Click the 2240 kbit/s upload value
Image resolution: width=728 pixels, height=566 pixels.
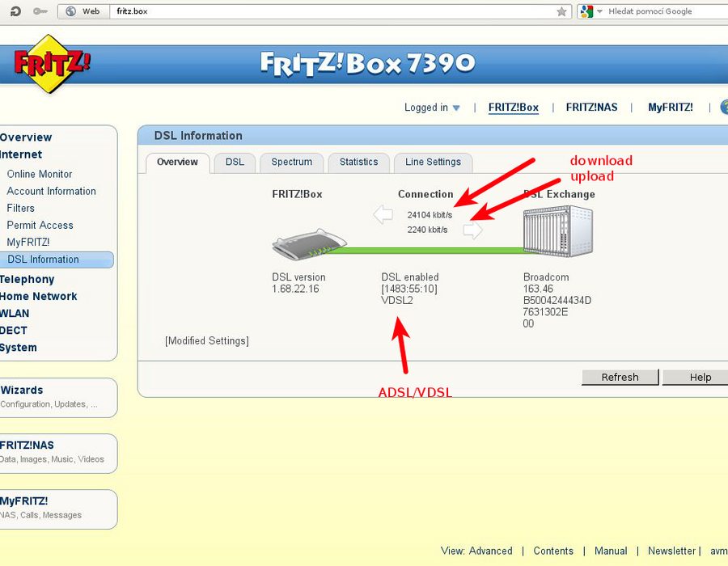pos(427,230)
